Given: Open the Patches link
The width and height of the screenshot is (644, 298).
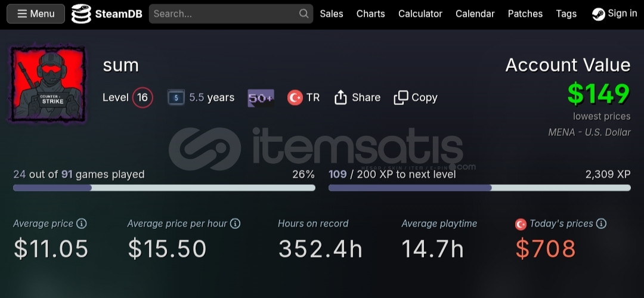Looking at the screenshot, I should click(525, 14).
